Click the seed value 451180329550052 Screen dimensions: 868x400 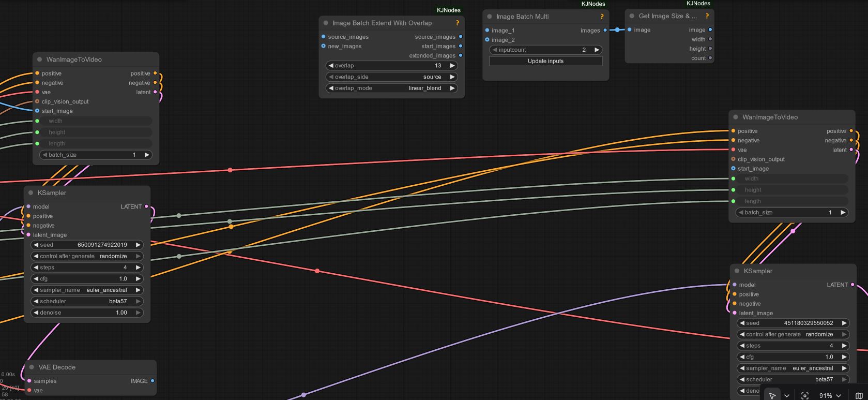(x=809, y=323)
